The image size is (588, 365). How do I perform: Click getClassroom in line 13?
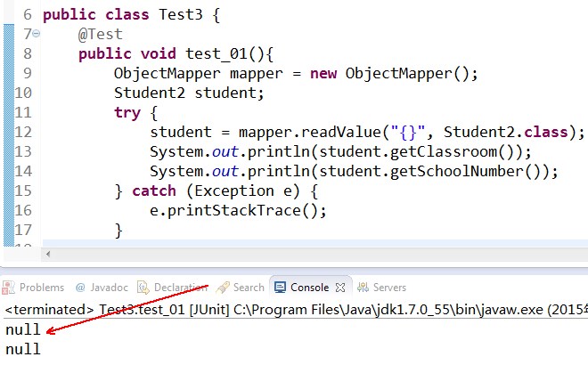pyautogui.click(x=444, y=152)
